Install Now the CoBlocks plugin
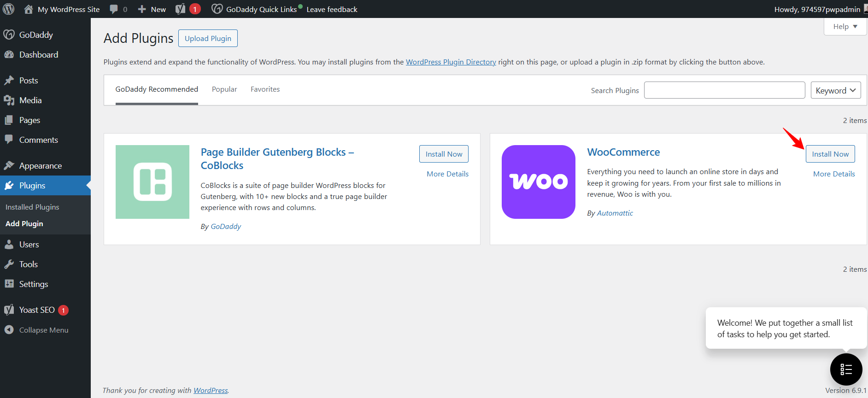The width and height of the screenshot is (868, 398). (x=444, y=154)
